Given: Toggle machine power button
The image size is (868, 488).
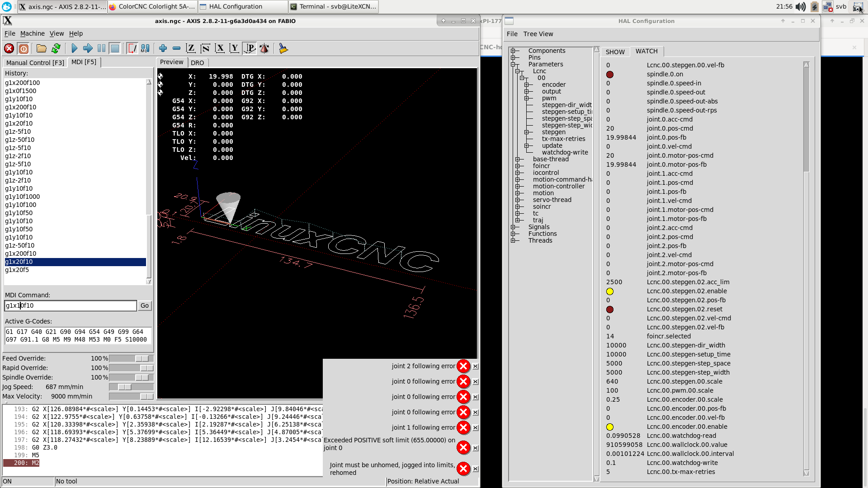Looking at the screenshot, I should coord(24,48).
